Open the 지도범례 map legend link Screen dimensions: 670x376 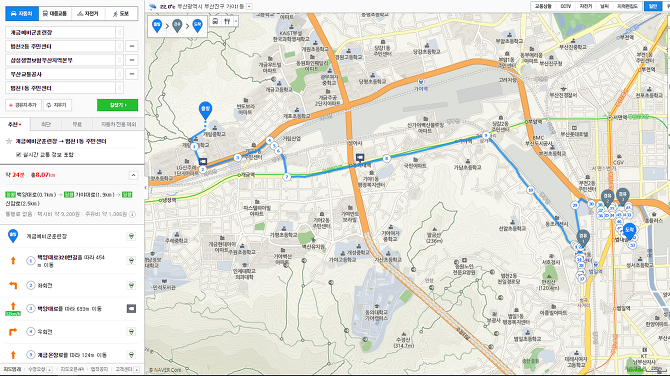(12, 369)
